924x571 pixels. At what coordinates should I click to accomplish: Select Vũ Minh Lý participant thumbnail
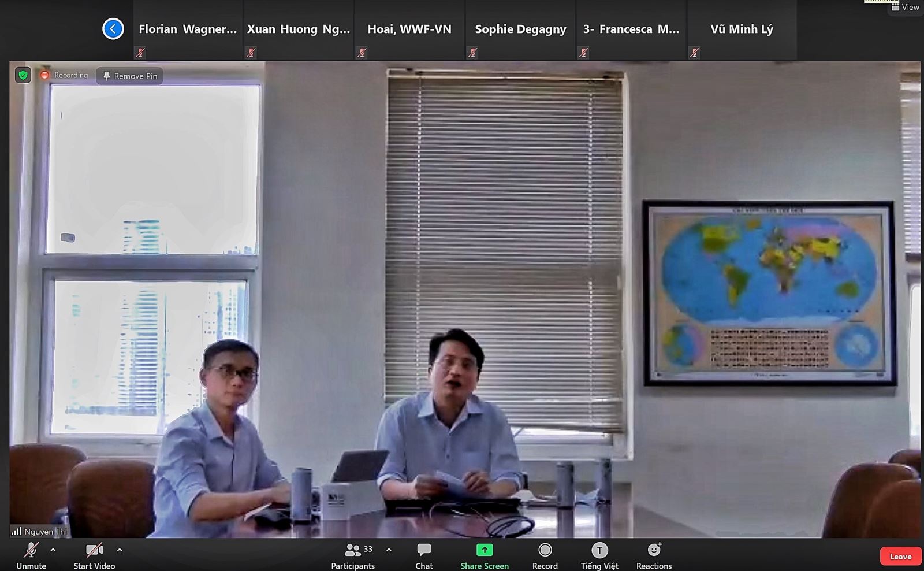743,29
